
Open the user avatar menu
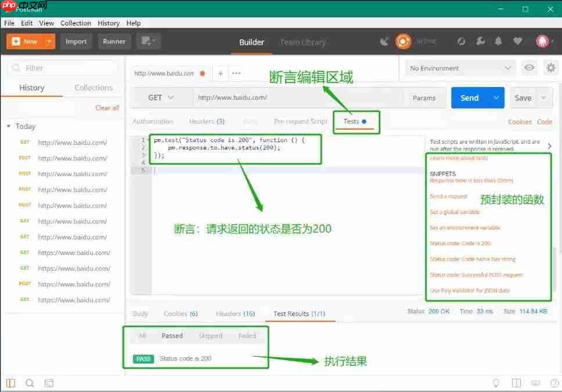(543, 42)
